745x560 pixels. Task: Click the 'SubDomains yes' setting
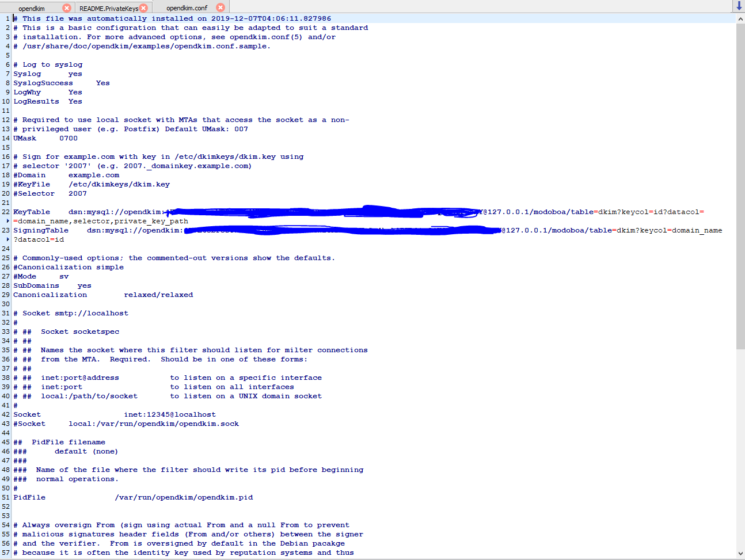[52, 285]
